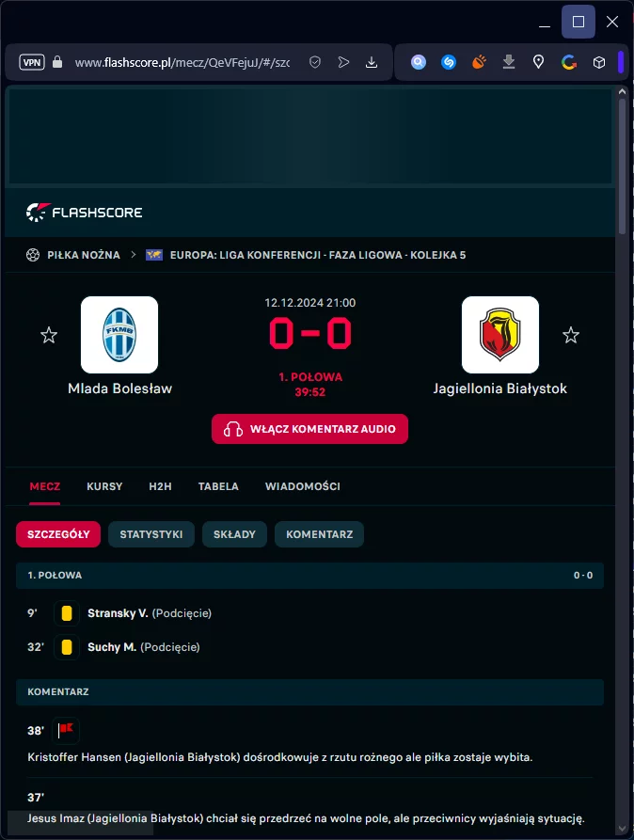The image size is (634, 840).
Task: Click the location pin extension icon
Action: 539,62
